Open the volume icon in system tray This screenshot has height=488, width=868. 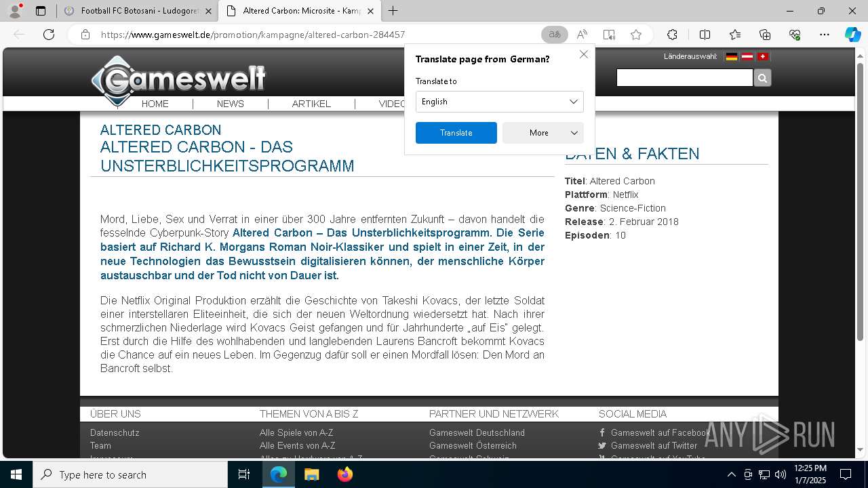[x=781, y=474]
